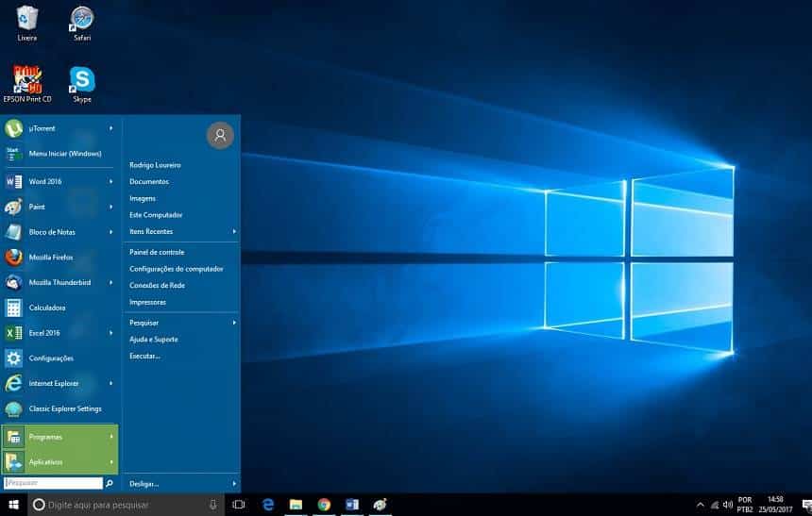Expand the Word 2016 jump list
This screenshot has width=812, height=516.
111,180
